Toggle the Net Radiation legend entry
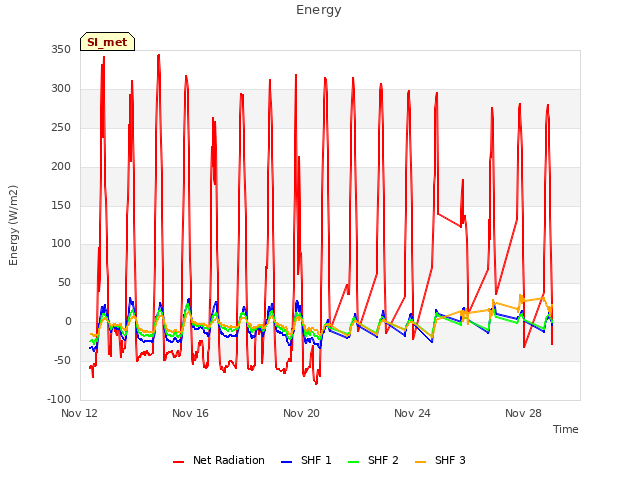640x480 pixels. click(x=219, y=460)
